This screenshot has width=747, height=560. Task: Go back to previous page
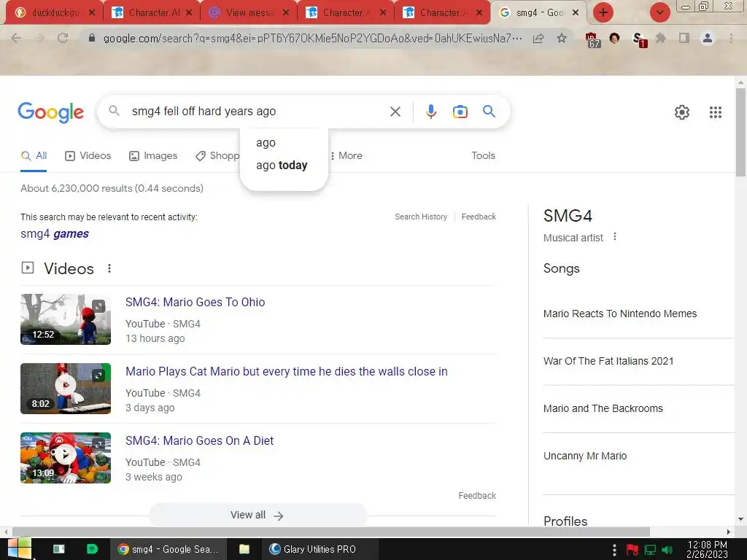(16, 38)
